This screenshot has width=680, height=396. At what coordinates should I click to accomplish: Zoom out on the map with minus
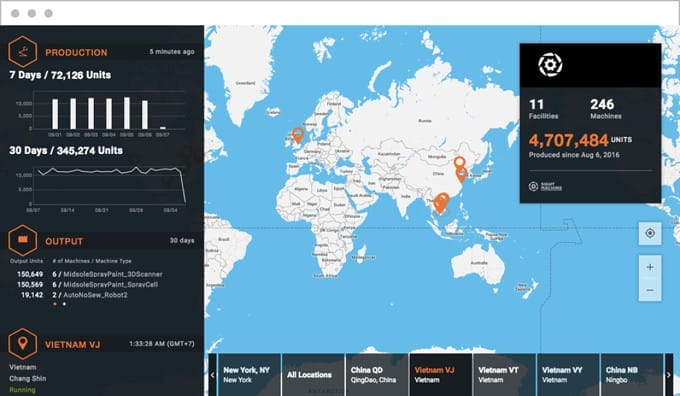pos(650,290)
